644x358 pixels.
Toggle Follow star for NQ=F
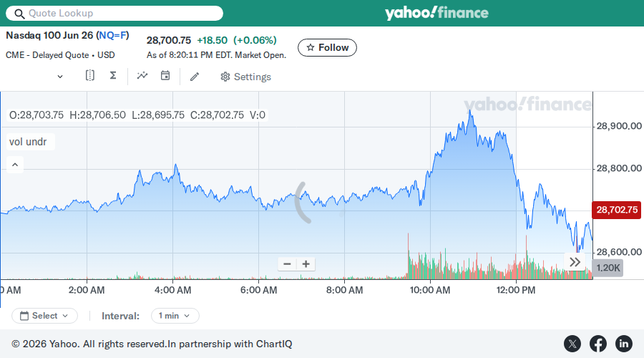point(327,48)
